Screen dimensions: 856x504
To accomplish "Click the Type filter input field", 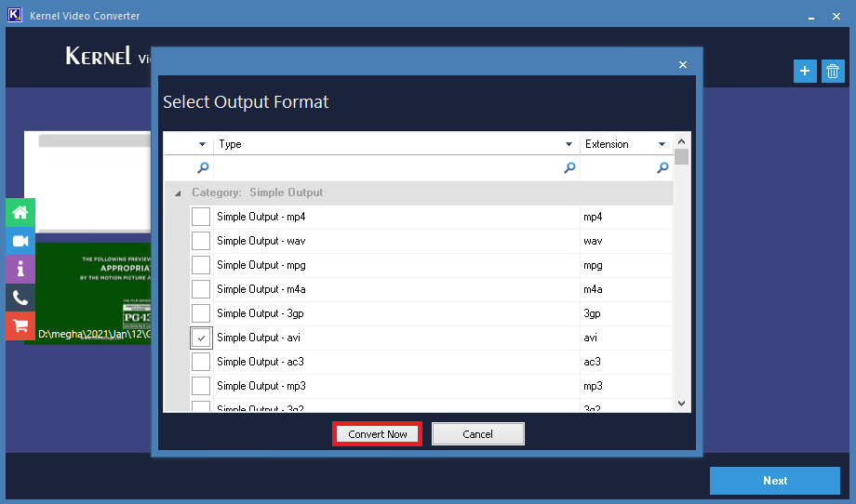I will pyautogui.click(x=396, y=168).
